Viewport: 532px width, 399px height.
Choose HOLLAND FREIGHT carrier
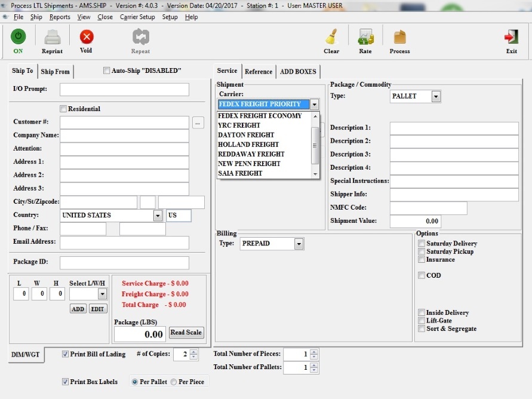coord(264,144)
